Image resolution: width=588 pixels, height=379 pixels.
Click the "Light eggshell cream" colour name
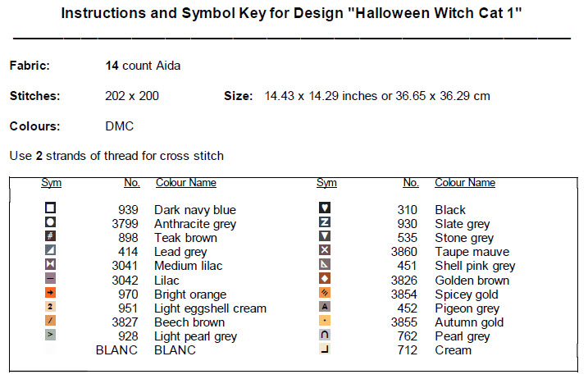[x=210, y=308]
